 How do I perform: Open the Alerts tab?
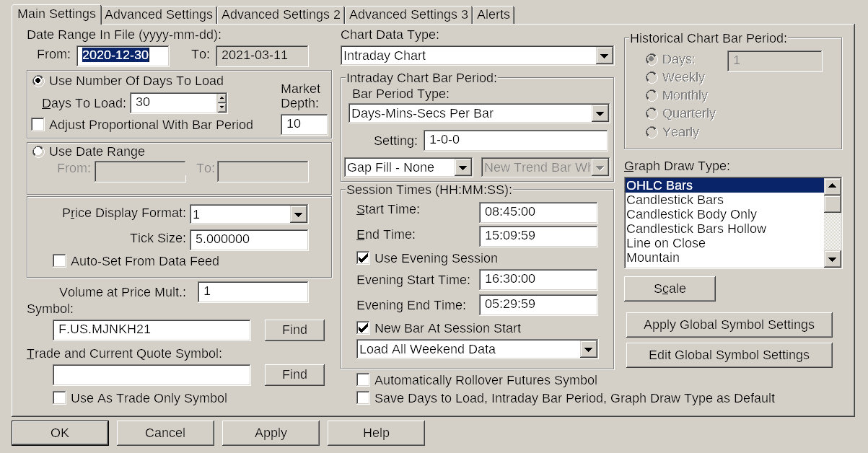pos(494,14)
